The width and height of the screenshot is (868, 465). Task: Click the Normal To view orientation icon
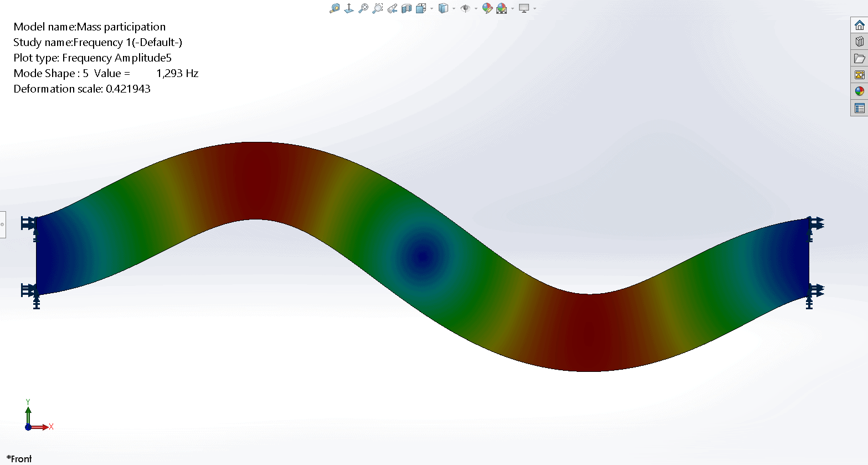coord(349,8)
